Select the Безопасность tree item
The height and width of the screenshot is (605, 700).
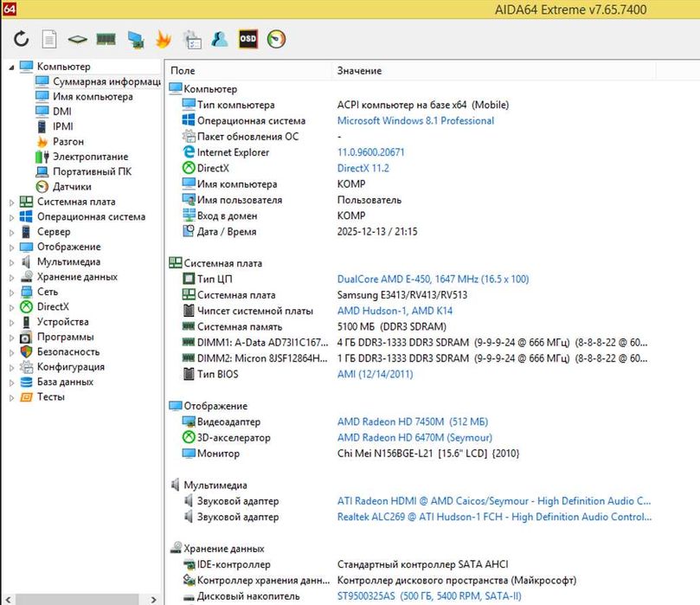tap(68, 352)
